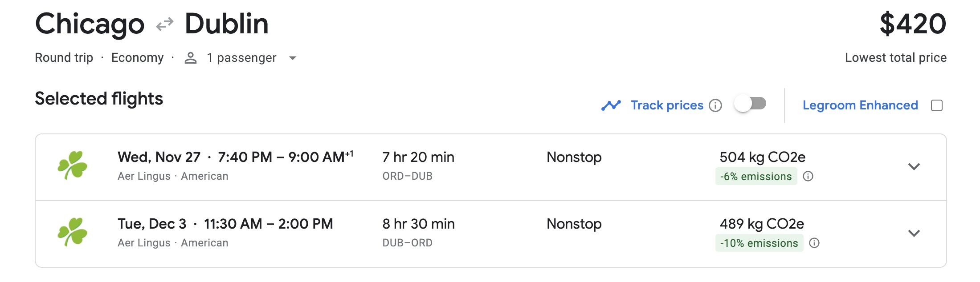Viewport: 980px width, 282px height.
Task: Select the Round trip option
Action: 64,57
